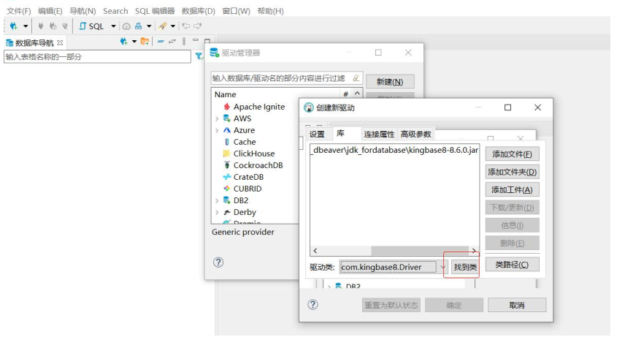Image resolution: width=644 pixels, height=348 pixels.
Task: Click navigator table name filter field
Action: [97, 57]
